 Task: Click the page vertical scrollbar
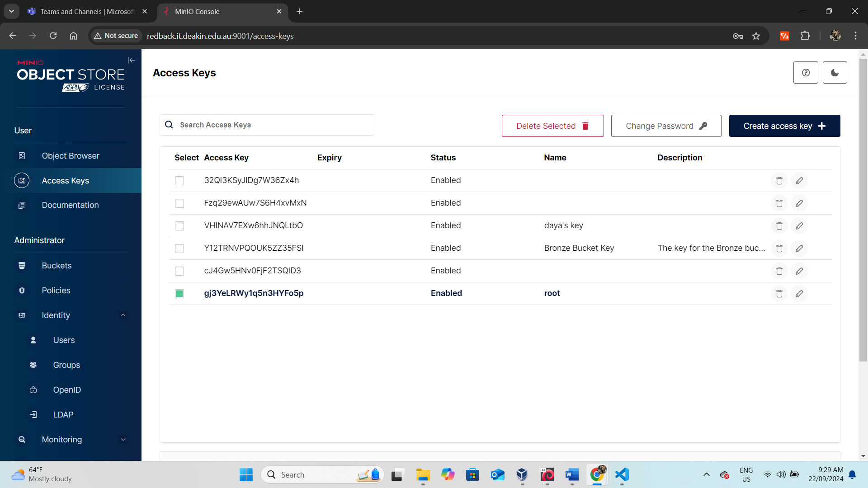863,210
